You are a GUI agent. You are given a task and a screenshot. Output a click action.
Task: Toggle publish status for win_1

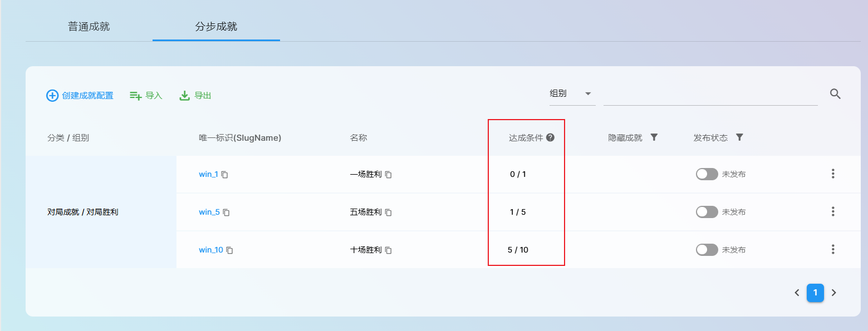(707, 174)
